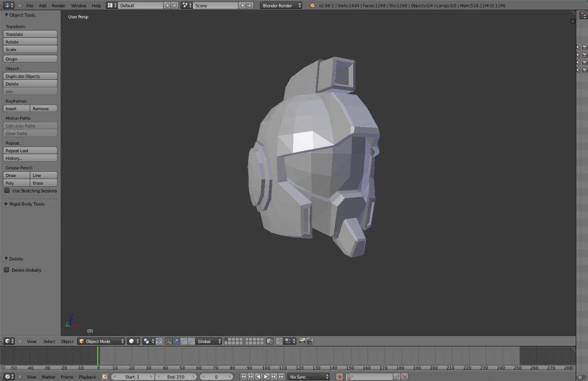This screenshot has width=588, height=381.
Task: Open the Blender Render engine dropdown
Action: tap(281, 5)
